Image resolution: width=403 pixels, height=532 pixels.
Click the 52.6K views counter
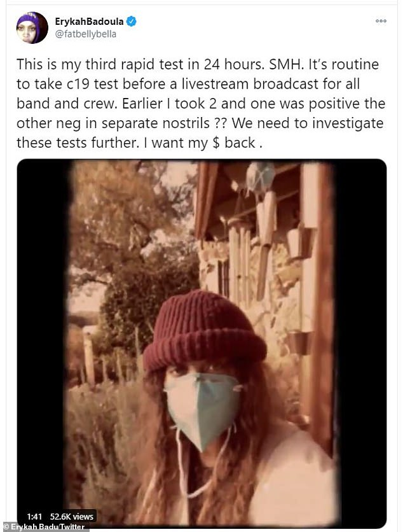(x=72, y=516)
